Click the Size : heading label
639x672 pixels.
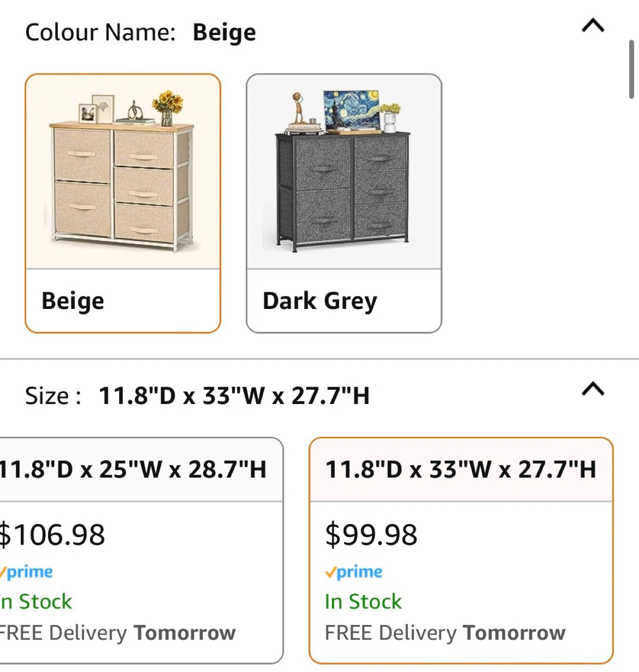[53, 396]
